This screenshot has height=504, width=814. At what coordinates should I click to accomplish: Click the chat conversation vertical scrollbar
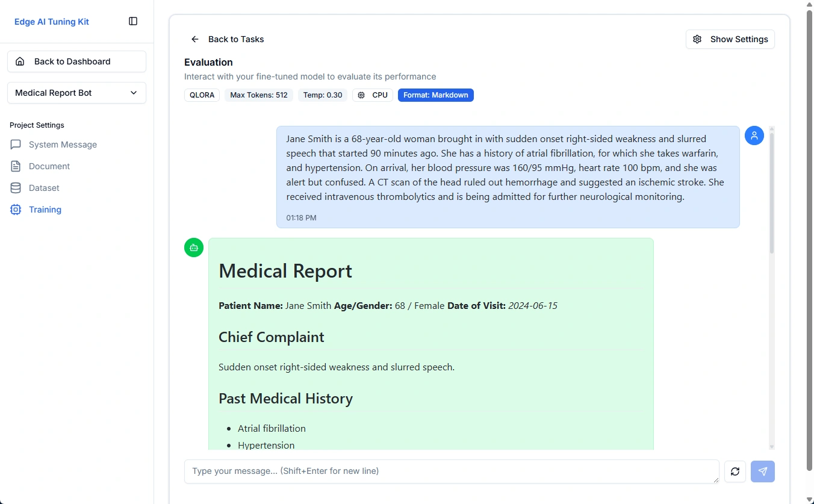(x=772, y=193)
